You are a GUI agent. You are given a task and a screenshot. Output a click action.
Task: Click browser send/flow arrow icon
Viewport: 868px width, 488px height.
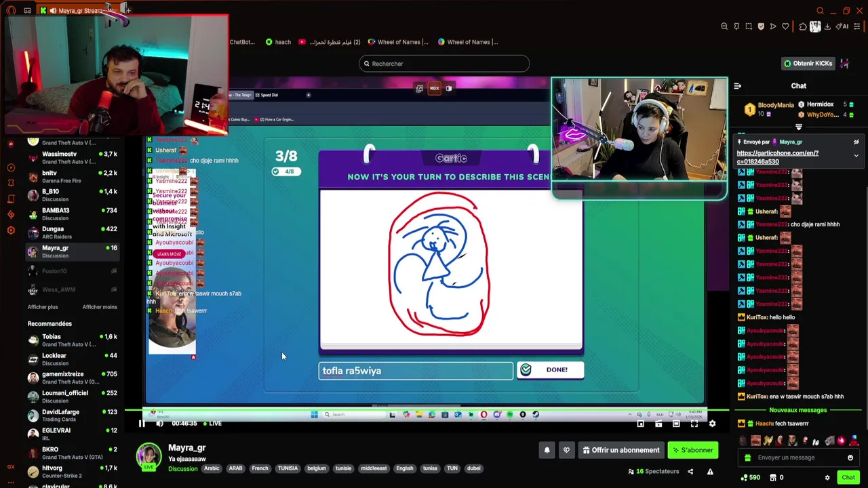[x=773, y=26]
